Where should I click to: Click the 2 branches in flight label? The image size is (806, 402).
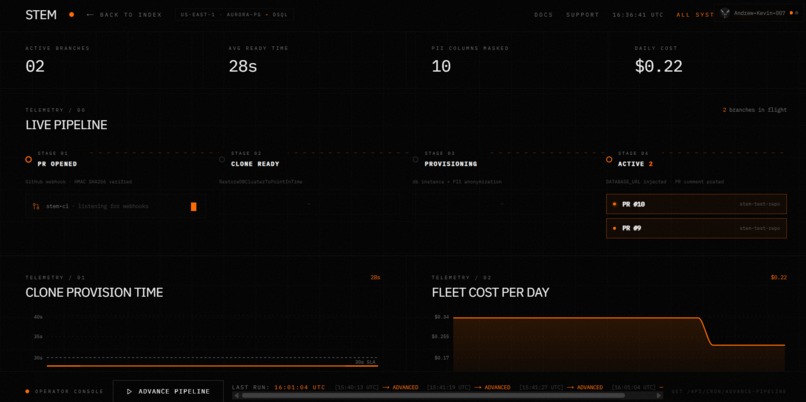tap(755, 110)
